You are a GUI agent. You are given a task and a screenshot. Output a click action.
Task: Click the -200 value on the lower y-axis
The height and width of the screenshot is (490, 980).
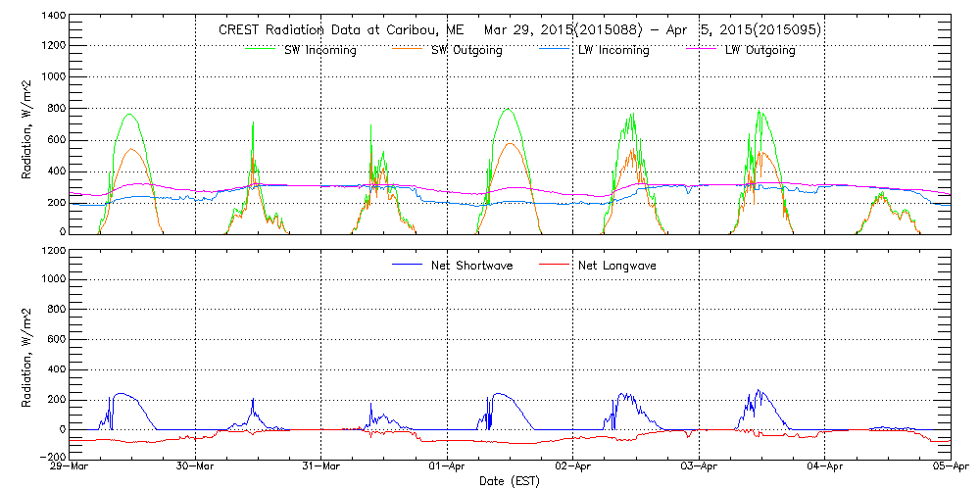(53, 458)
